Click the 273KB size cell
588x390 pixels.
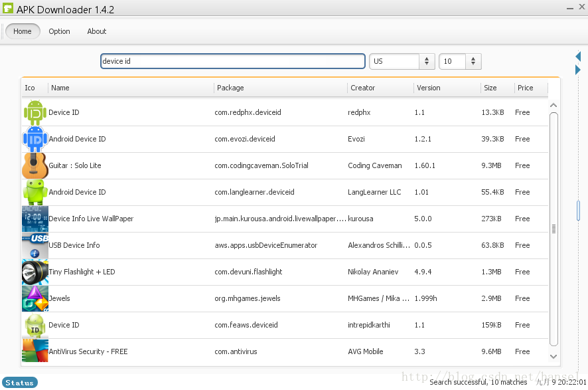pos(491,219)
